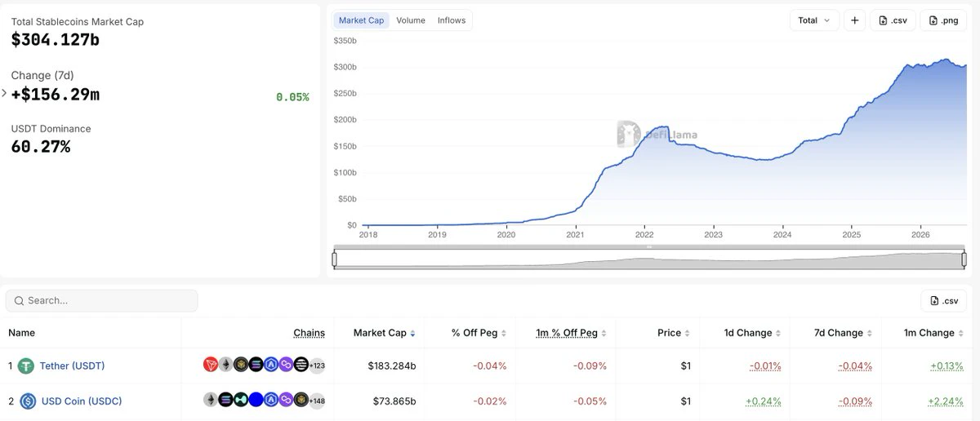The width and height of the screenshot is (980, 421).
Task: Click the USD Coin logo icon
Action: [29, 401]
